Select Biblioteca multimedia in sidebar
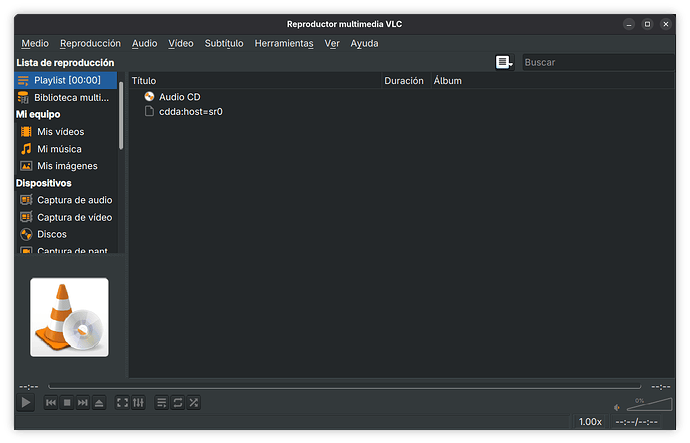This screenshot has width=690, height=443. pos(66,98)
